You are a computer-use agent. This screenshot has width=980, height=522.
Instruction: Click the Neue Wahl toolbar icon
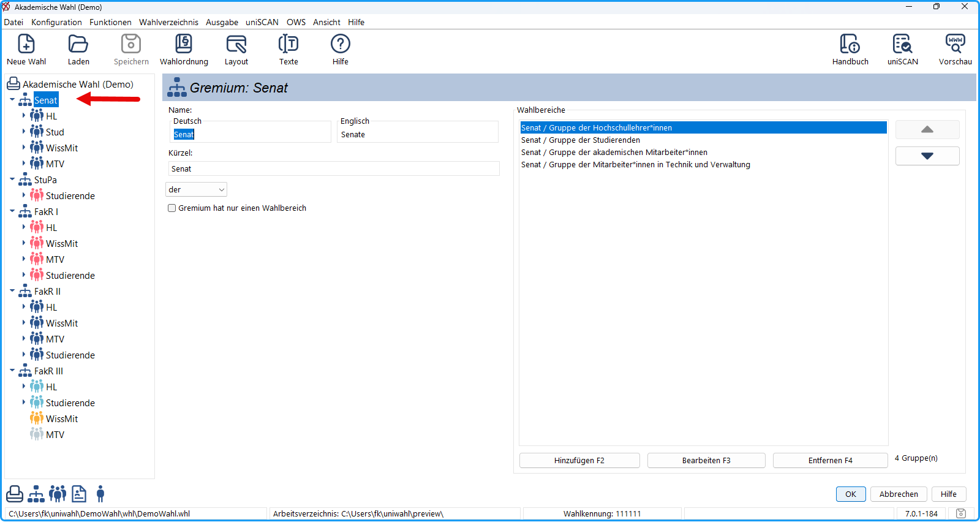[26, 44]
